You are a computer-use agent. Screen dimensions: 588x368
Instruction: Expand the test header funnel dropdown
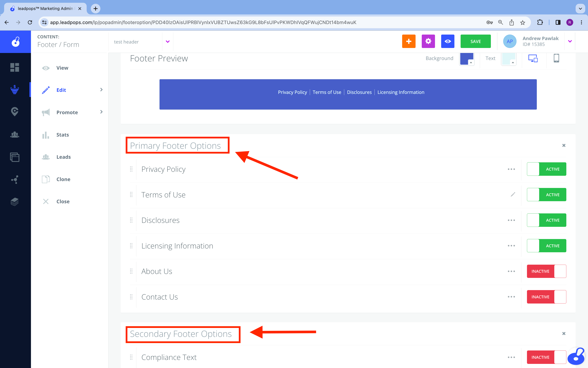click(168, 42)
